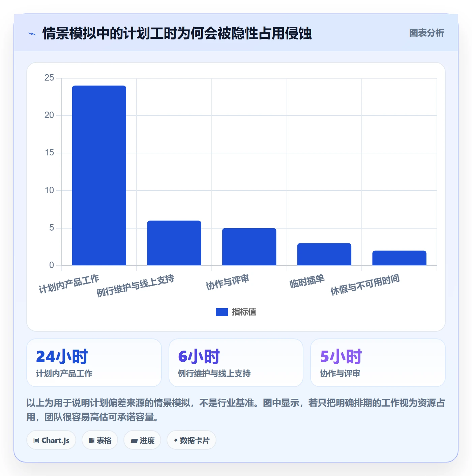
Task: Click the 指标值 legend label
Action: (244, 312)
